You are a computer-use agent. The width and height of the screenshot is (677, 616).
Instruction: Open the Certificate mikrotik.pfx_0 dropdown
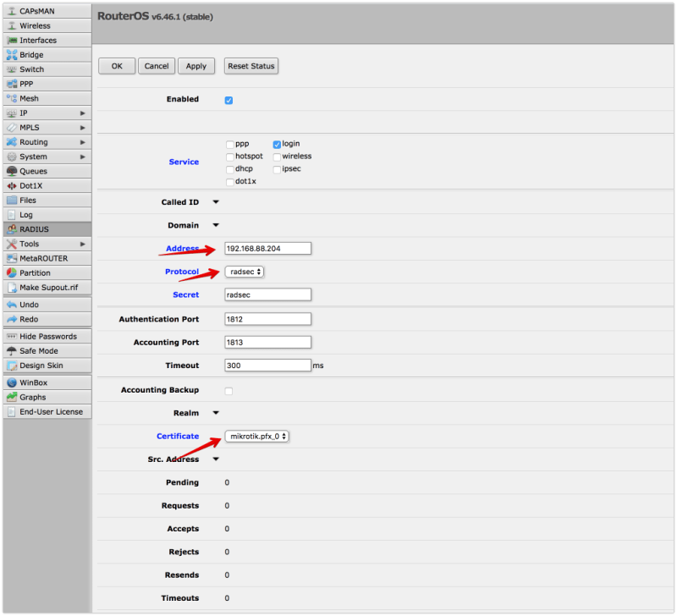click(256, 436)
